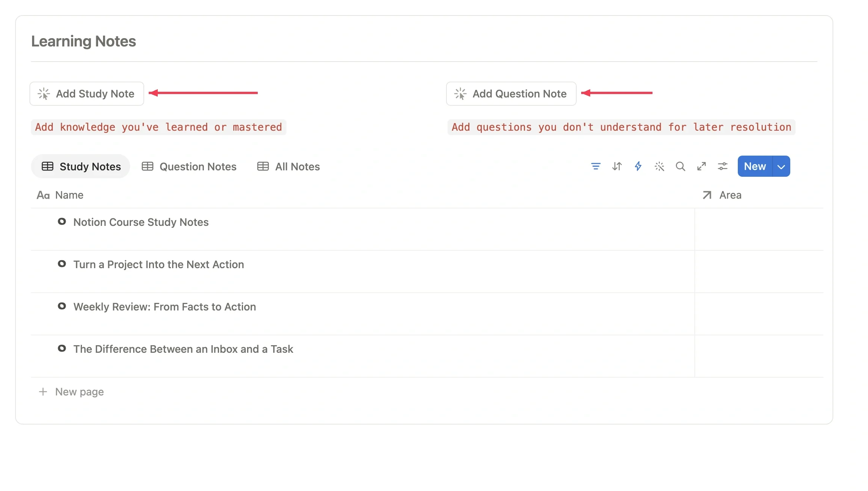The height and width of the screenshot is (491, 868).
Task: Open database as full page icon
Action: click(x=701, y=166)
